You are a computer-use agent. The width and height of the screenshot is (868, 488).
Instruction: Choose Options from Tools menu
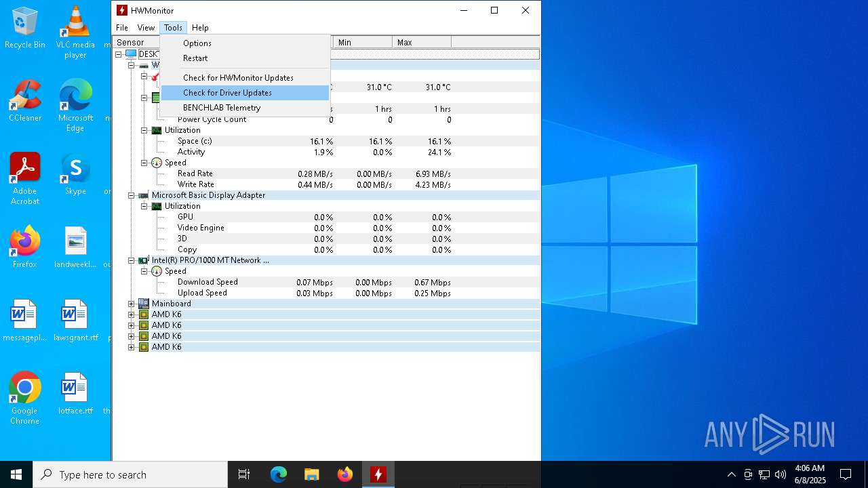click(x=245, y=43)
